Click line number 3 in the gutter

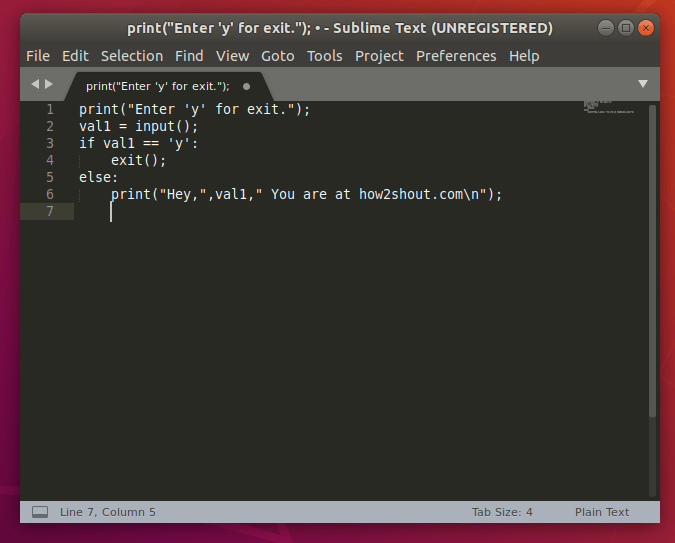50,143
